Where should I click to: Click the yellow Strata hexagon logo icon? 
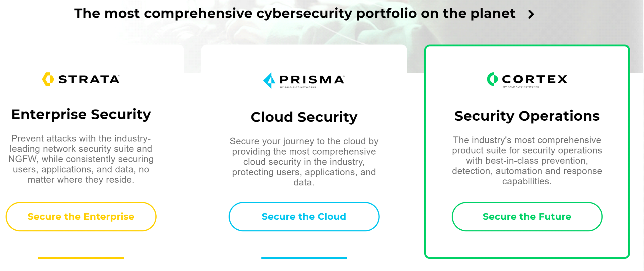[x=48, y=79]
